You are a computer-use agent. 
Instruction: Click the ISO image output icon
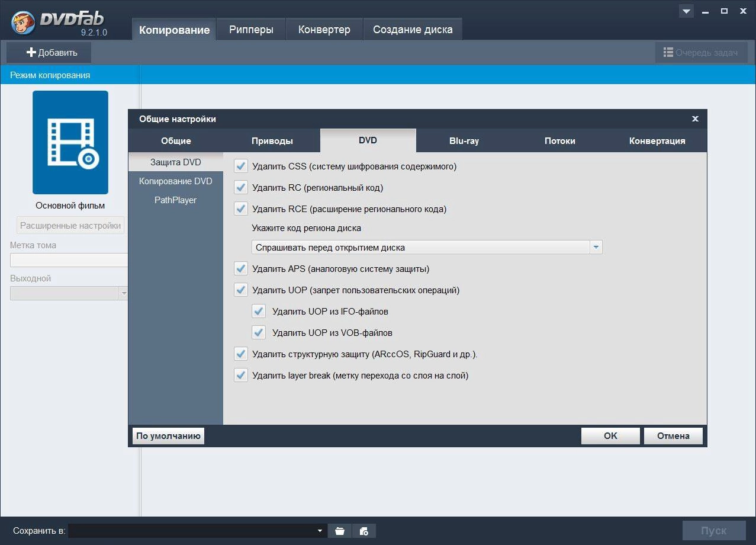click(x=364, y=531)
